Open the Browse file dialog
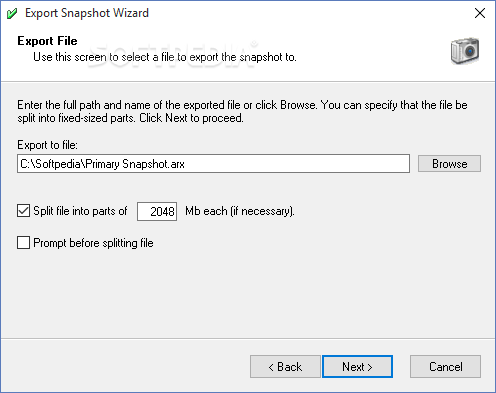 pos(449,164)
